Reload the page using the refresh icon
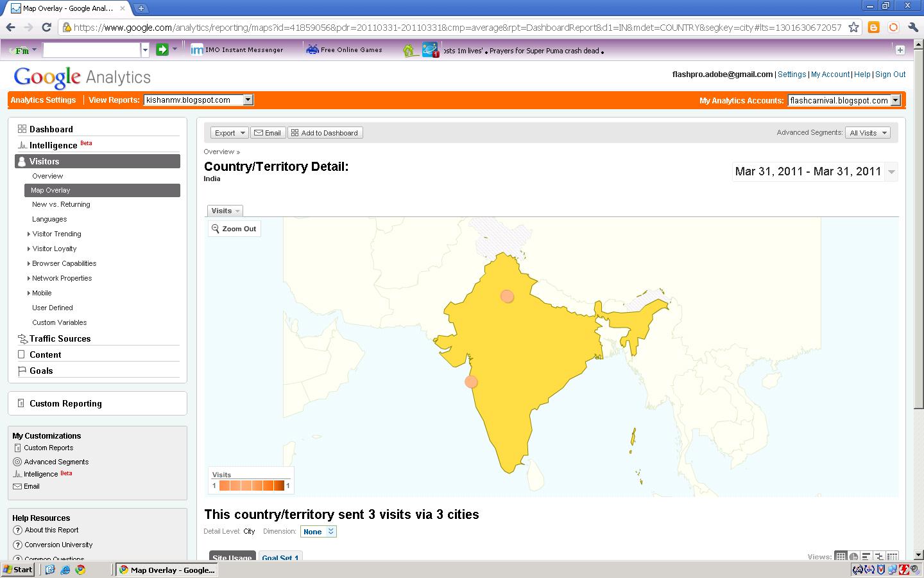Image resolution: width=924 pixels, height=578 pixels. coord(46,27)
